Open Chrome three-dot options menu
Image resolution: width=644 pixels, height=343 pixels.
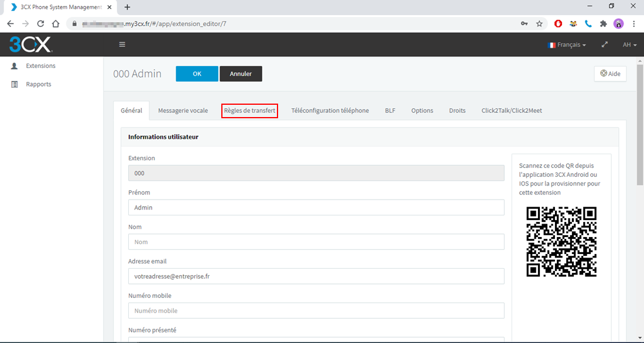pos(633,24)
